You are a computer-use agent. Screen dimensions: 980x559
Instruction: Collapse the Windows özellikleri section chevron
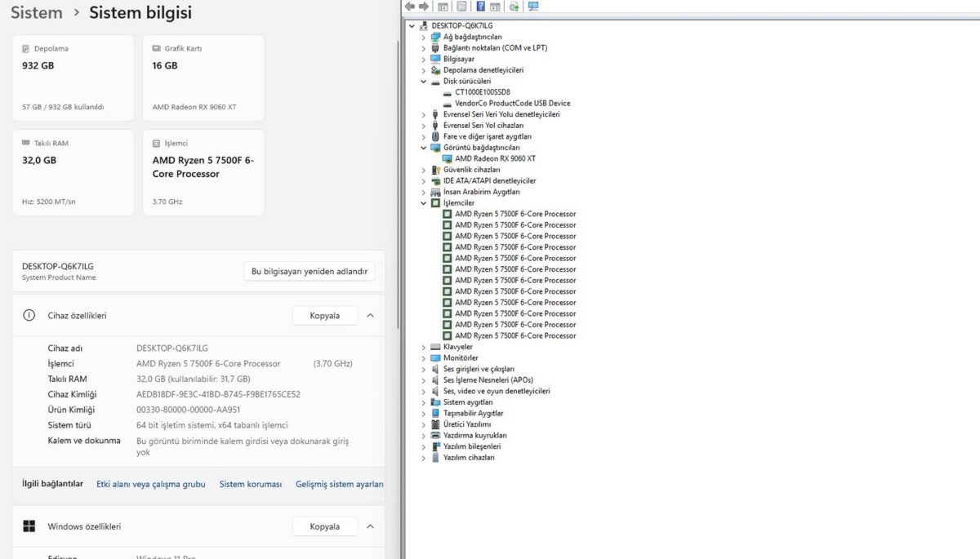coord(370,526)
